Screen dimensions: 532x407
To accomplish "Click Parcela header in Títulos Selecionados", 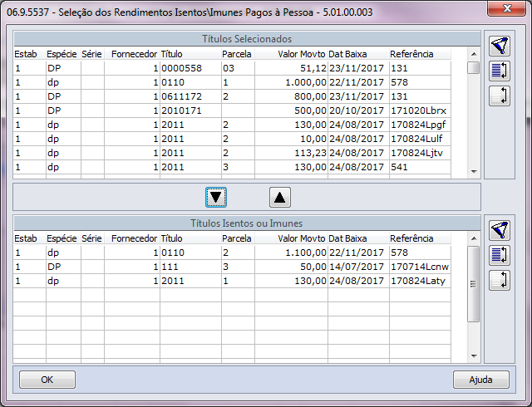I will click(x=238, y=54).
